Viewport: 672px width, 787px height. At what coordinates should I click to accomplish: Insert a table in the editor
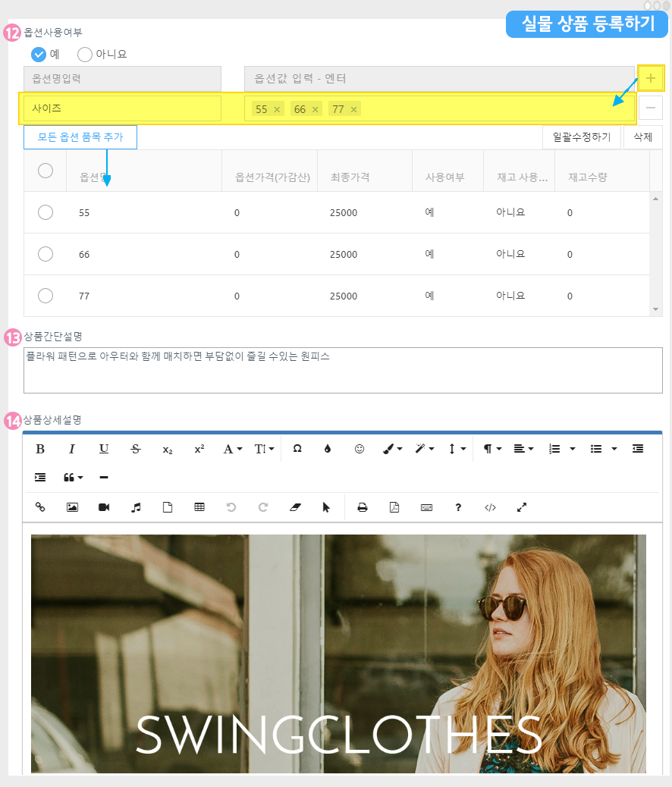click(199, 508)
